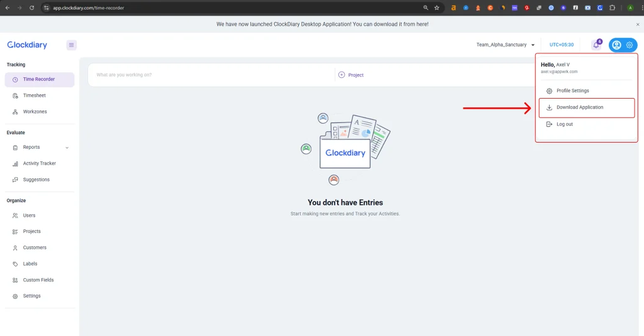Click the Profile Settings gear icon in the menu

(549, 90)
